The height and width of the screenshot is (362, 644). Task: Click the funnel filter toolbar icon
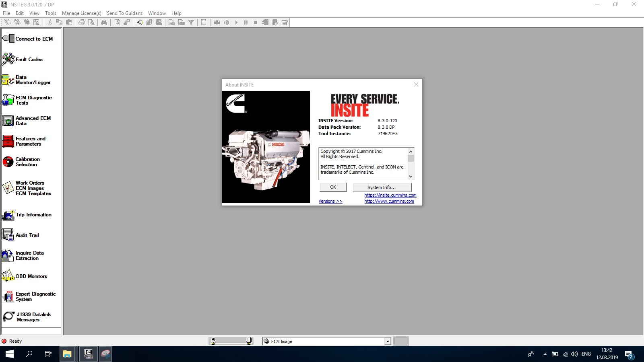(191, 23)
